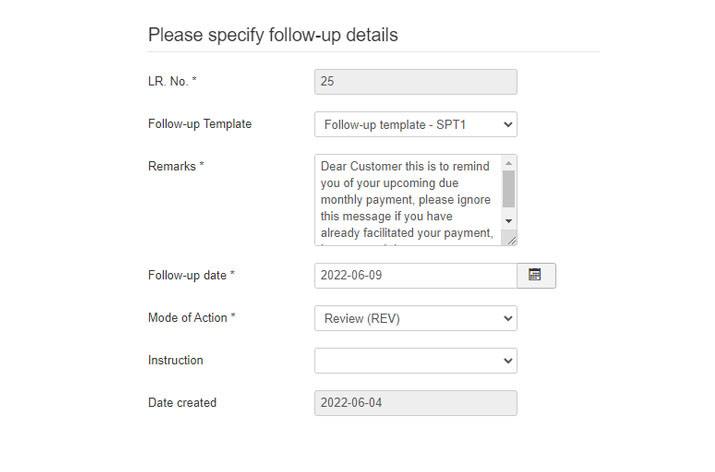Screen dimensions: 715x472
Task: Click the "Instruction" label
Action: tap(176, 360)
